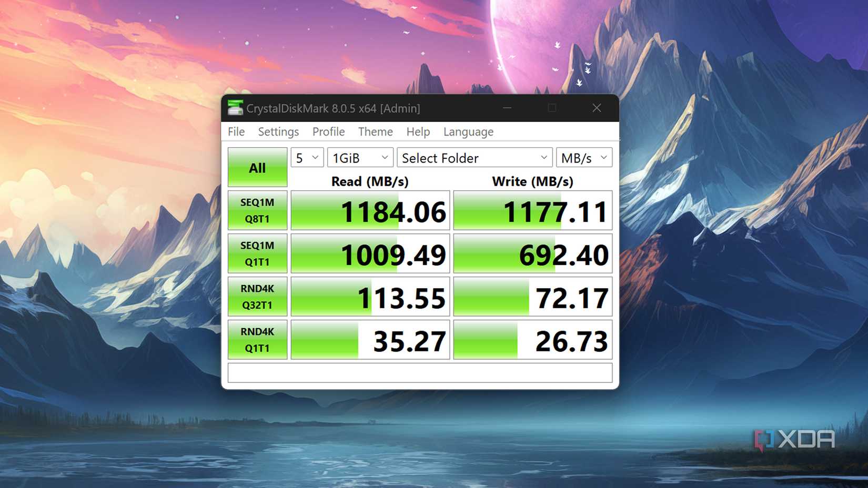The image size is (868, 488).
Task: Start all benchmarks with the All button
Action: pyautogui.click(x=257, y=167)
